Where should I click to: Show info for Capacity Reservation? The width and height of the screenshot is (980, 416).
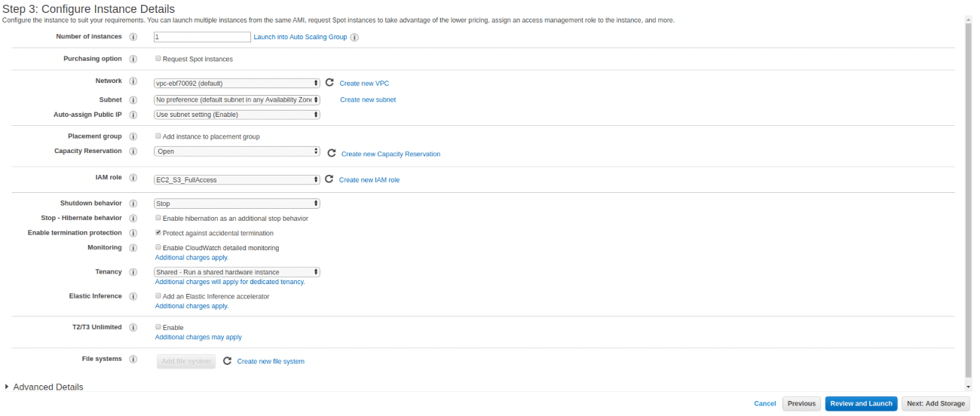click(x=133, y=151)
